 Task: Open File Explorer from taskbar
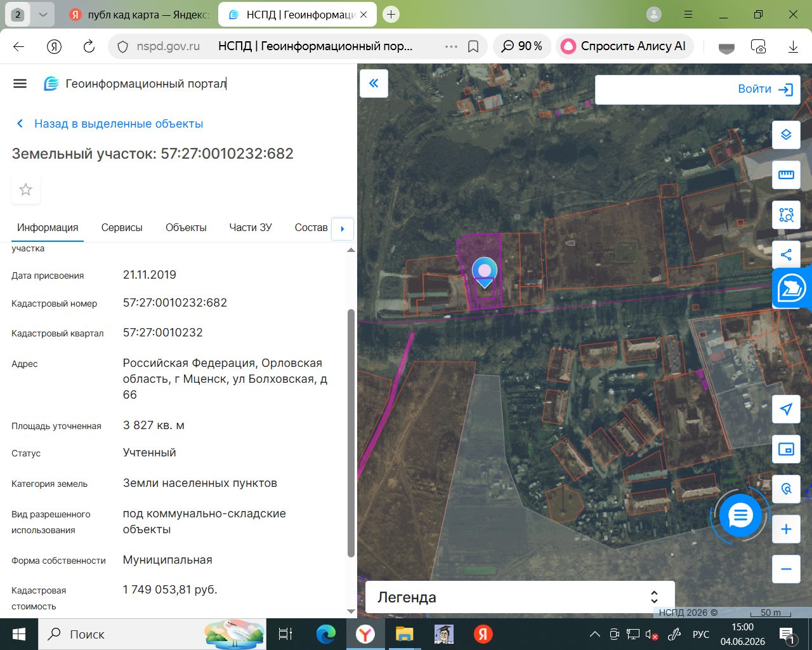pos(404,634)
